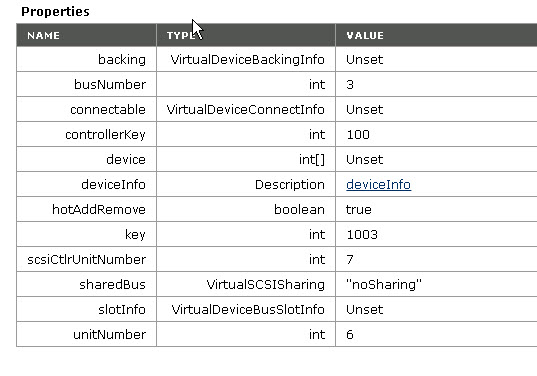Click the VirtualDeviceConnectInfo type cell
The image size is (537, 376).
246,110
